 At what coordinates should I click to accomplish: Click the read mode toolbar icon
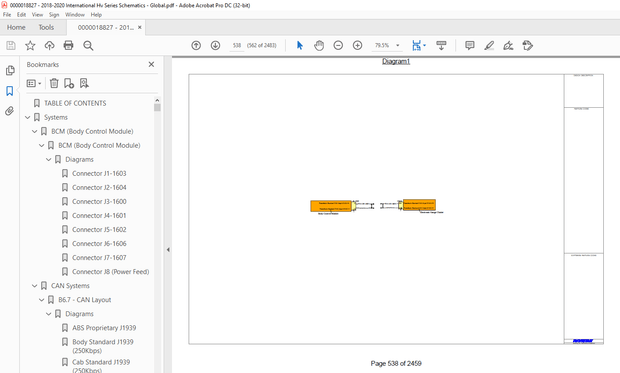coord(441,45)
